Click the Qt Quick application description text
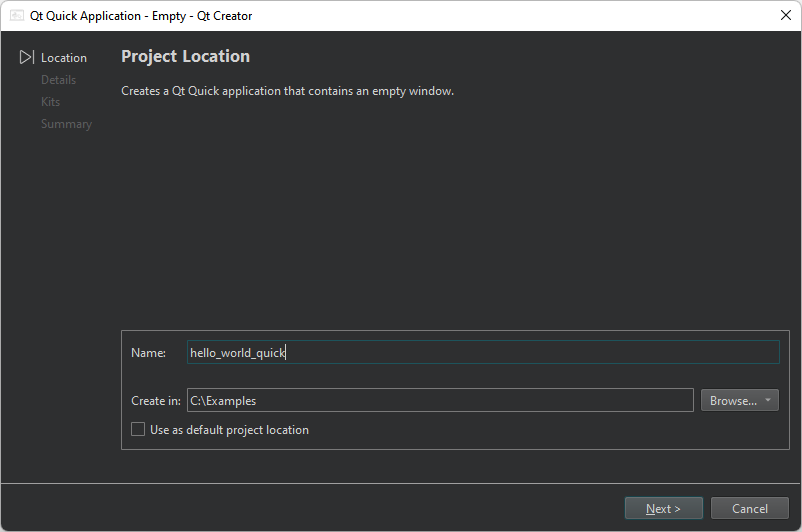The width and height of the screenshot is (802, 532). pos(287,91)
